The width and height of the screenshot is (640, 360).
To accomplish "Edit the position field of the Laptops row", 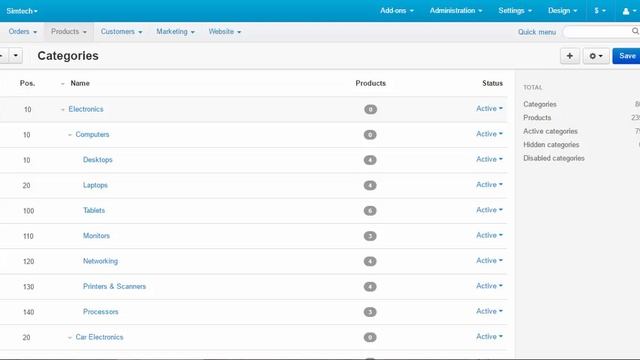I will 27,186.
